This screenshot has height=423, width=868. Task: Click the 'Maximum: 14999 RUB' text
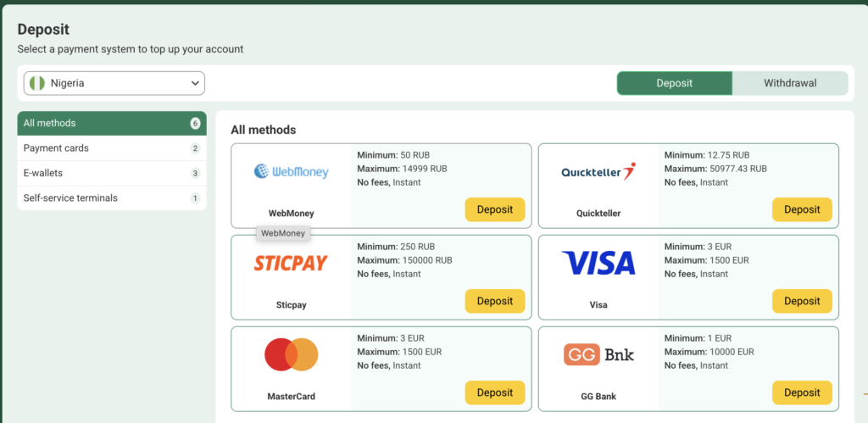[402, 169]
